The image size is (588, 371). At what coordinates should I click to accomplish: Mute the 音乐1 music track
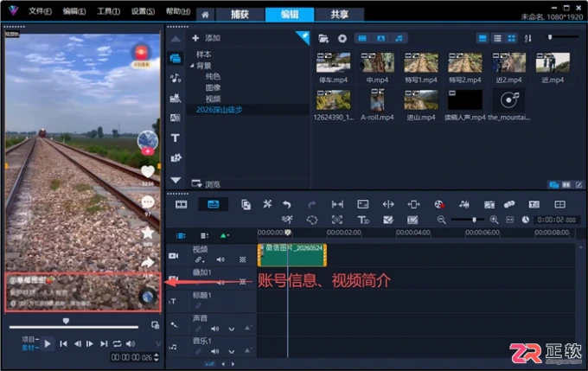pyautogui.click(x=214, y=351)
